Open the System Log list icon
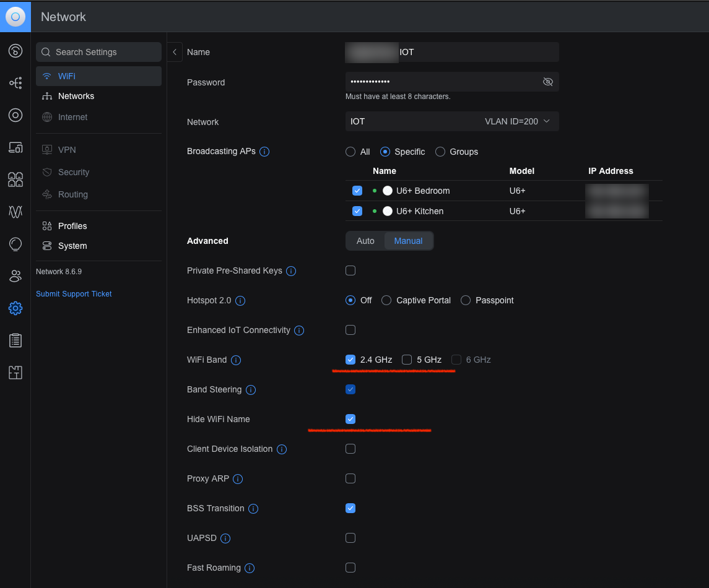 15,340
